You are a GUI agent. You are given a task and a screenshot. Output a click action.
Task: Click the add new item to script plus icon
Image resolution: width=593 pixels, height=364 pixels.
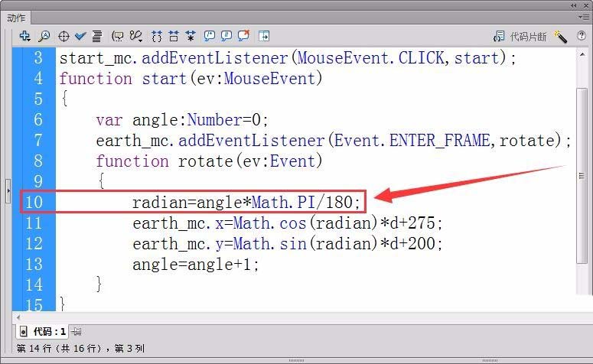pyautogui.click(x=25, y=36)
